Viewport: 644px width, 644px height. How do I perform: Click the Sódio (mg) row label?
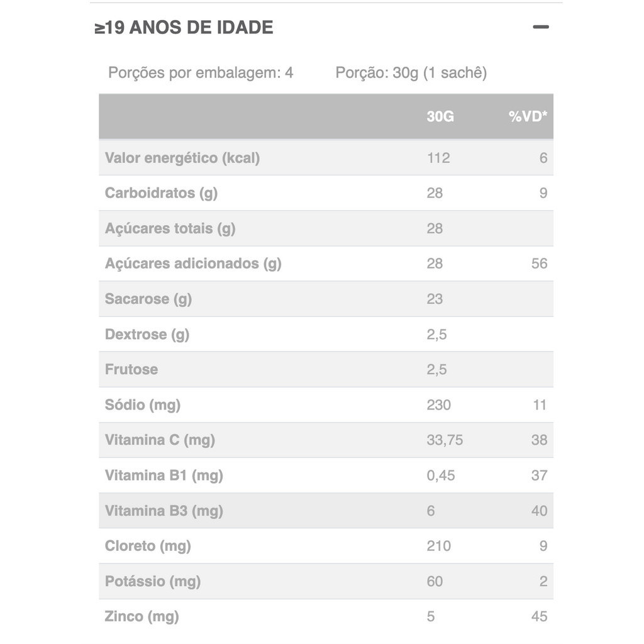point(143,404)
